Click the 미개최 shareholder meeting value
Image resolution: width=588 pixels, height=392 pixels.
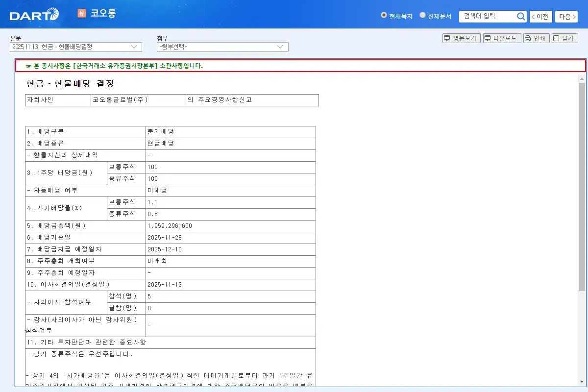pyautogui.click(x=157, y=261)
